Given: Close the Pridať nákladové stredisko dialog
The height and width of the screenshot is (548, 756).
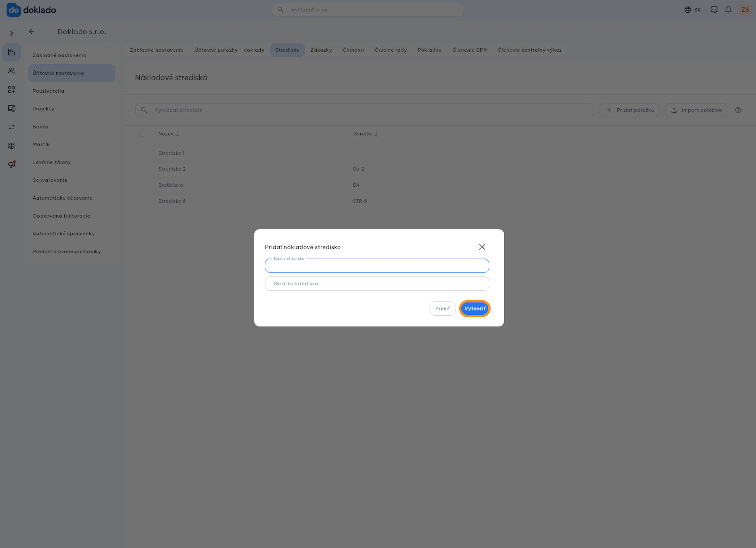Looking at the screenshot, I should click(x=482, y=247).
